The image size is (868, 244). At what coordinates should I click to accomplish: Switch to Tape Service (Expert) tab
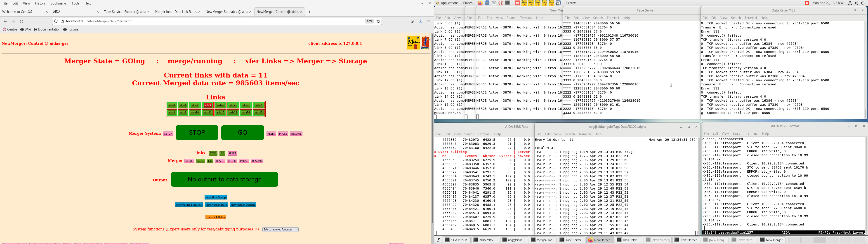[x=127, y=12]
